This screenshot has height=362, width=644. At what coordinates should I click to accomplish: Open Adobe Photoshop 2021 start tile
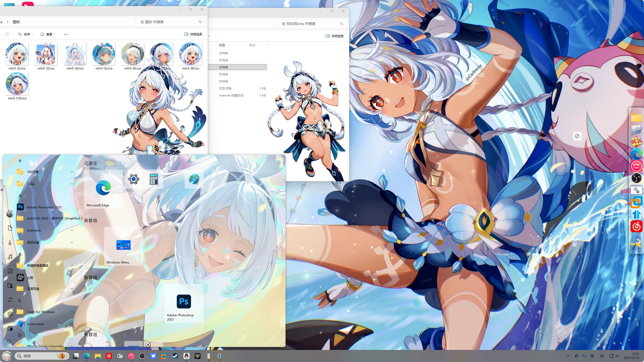pyautogui.click(x=184, y=303)
